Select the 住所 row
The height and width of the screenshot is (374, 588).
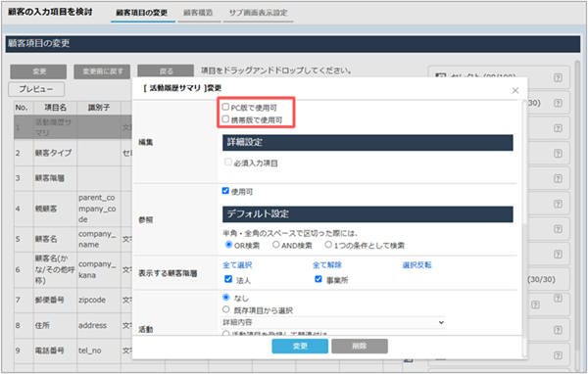73,325
